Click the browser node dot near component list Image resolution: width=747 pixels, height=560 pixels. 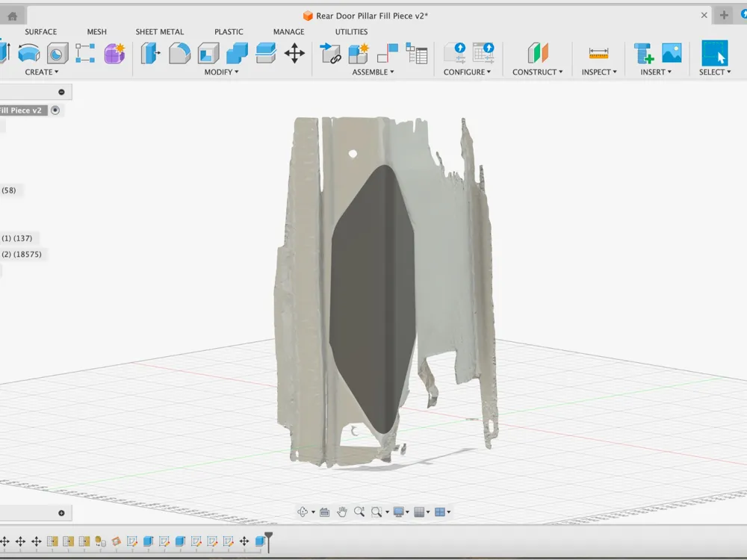[x=60, y=92]
